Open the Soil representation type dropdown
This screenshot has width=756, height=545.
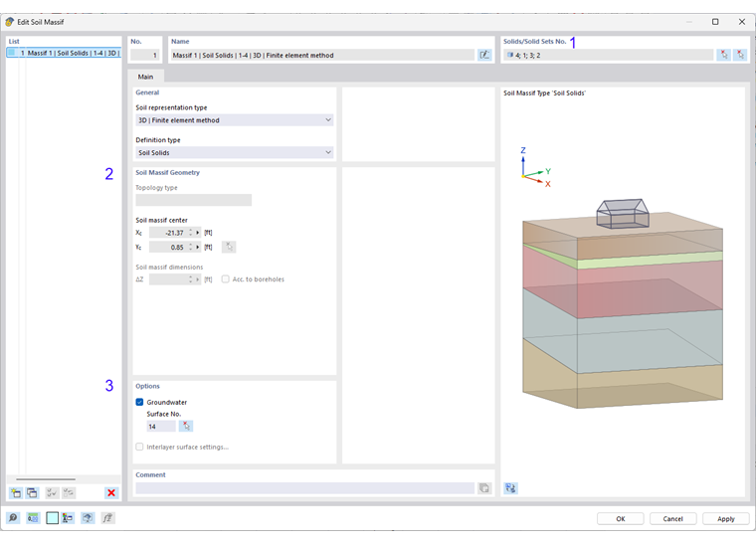point(235,120)
